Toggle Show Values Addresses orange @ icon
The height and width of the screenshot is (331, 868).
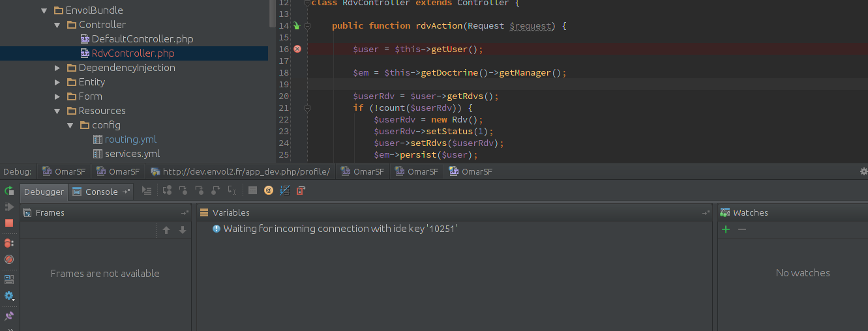click(269, 190)
